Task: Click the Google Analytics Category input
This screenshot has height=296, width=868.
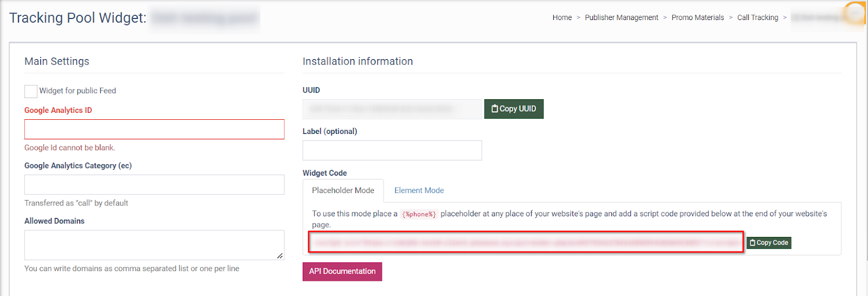Action: coord(154,185)
